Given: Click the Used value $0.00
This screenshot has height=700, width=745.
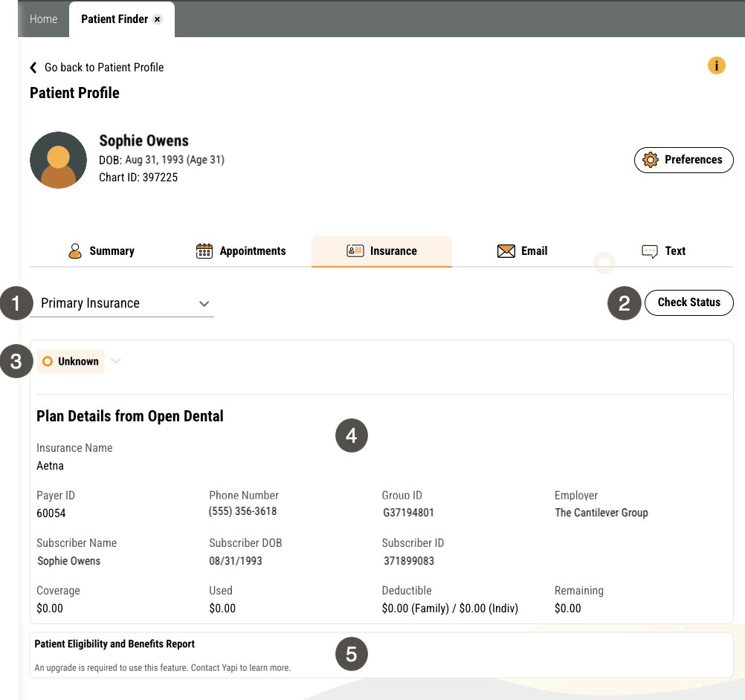Looking at the screenshot, I should 222,609.
